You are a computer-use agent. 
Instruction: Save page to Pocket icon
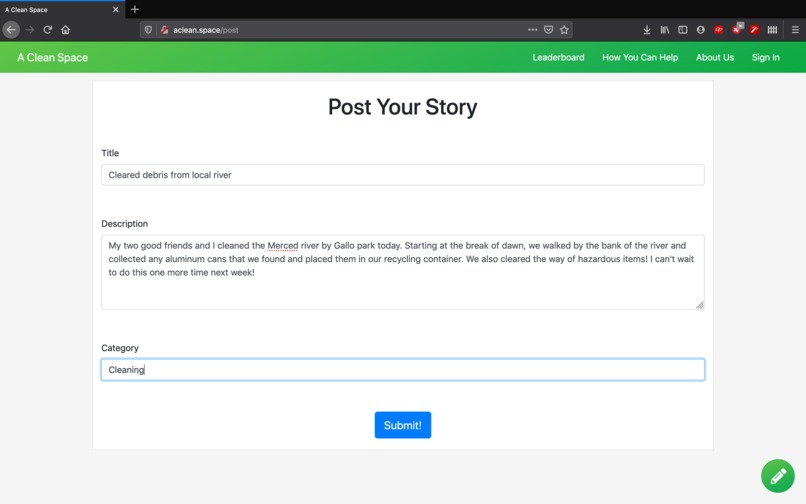(548, 30)
